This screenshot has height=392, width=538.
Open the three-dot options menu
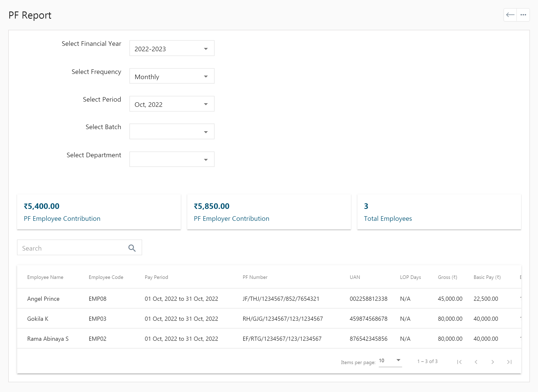[x=523, y=15]
